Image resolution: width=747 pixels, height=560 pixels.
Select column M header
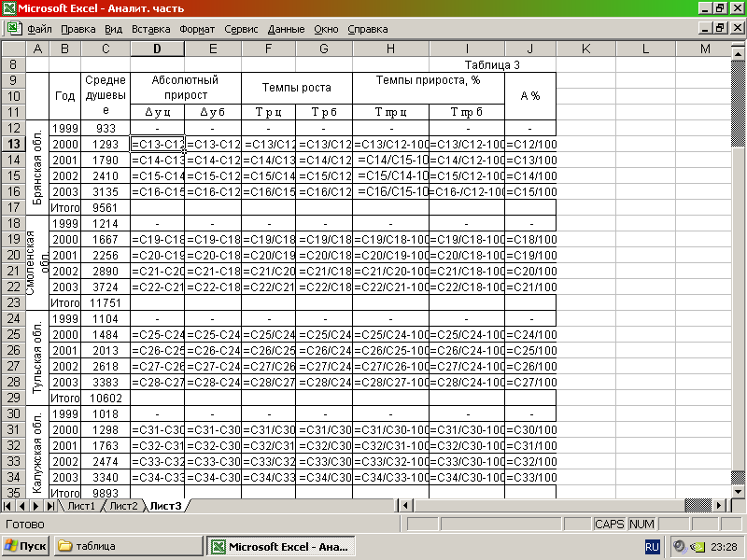tap(705, 49)
